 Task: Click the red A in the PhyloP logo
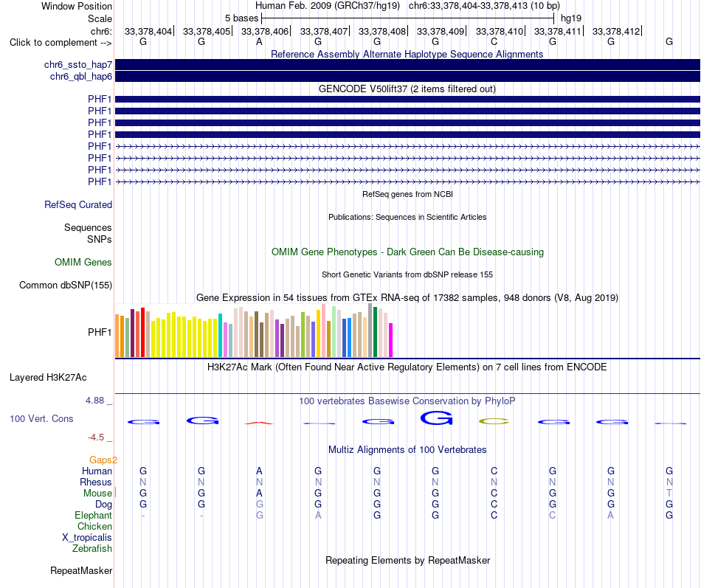259,423
